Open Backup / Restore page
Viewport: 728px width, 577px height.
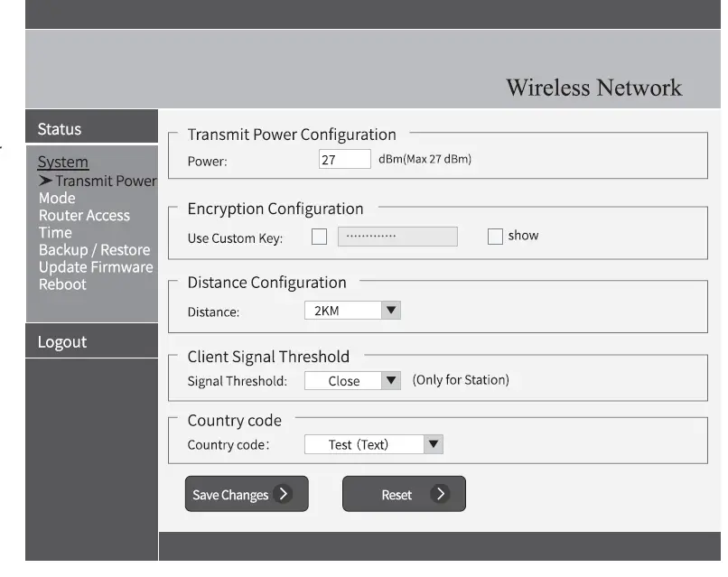[x=94, y=250]
